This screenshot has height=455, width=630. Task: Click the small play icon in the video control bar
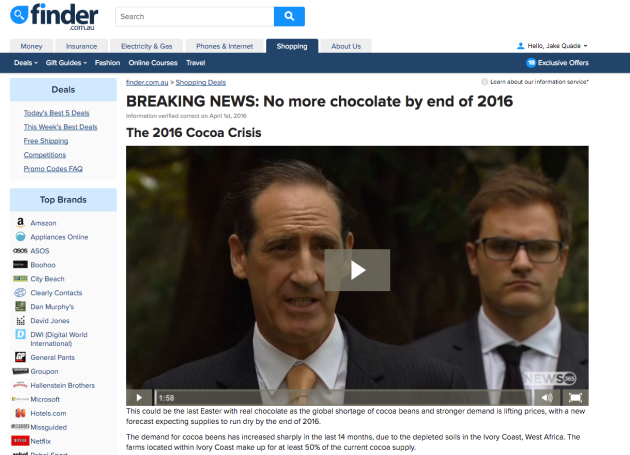pos(139,398)
